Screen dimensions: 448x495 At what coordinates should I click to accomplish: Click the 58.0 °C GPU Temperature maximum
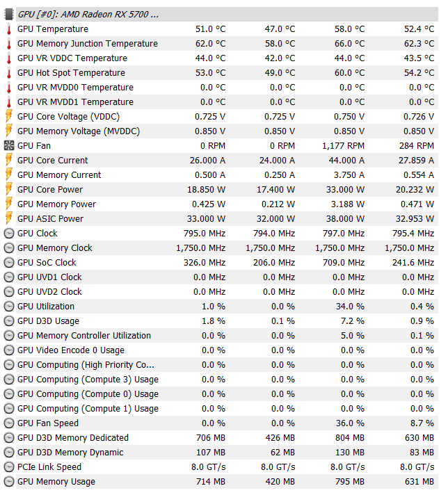[x=350, y=29]
